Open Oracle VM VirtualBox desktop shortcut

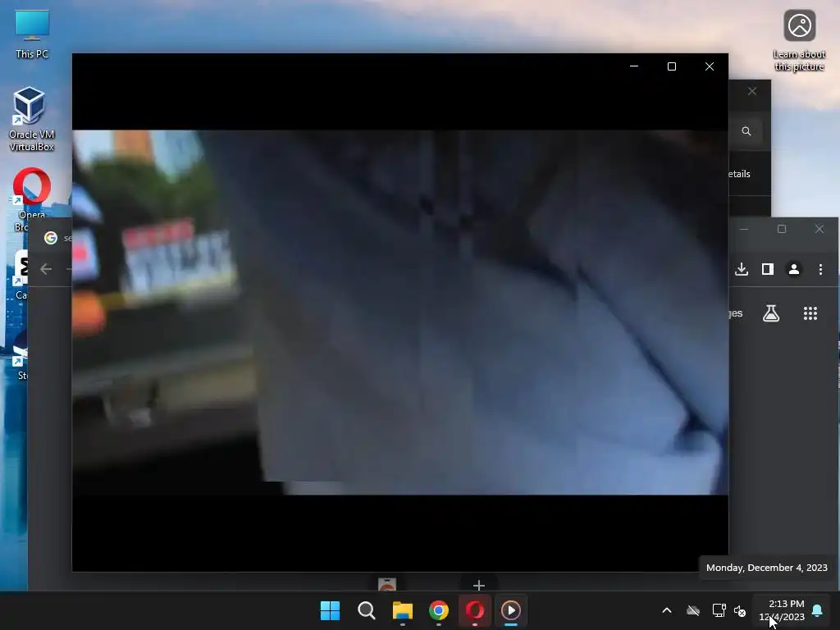coord(31,119)
